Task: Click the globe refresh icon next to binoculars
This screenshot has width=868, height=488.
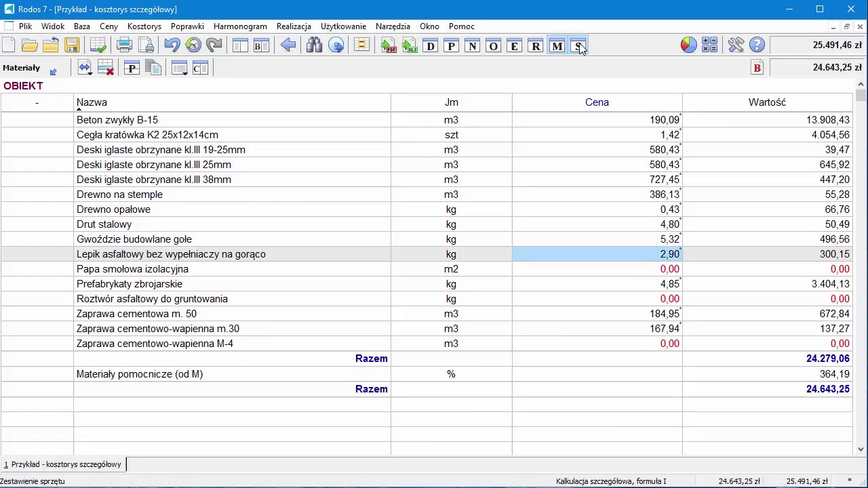Action: point(336,45)
